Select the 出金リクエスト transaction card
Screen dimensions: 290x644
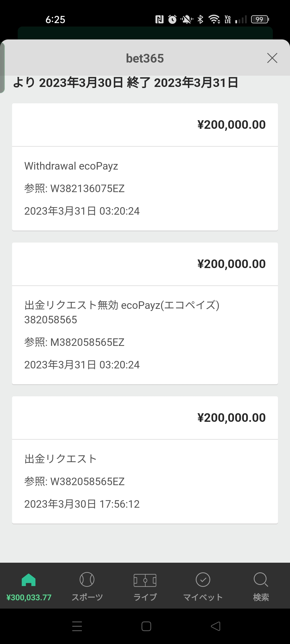[x=145, y=460]
